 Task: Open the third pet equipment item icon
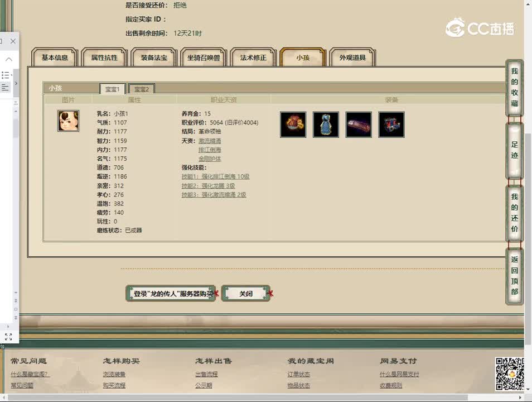tap(359, 124)
